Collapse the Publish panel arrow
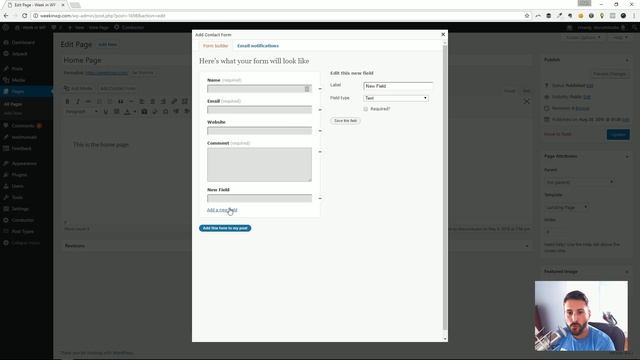Image resolution: width=640 pixels, height=360 pixels. point(627,60)
